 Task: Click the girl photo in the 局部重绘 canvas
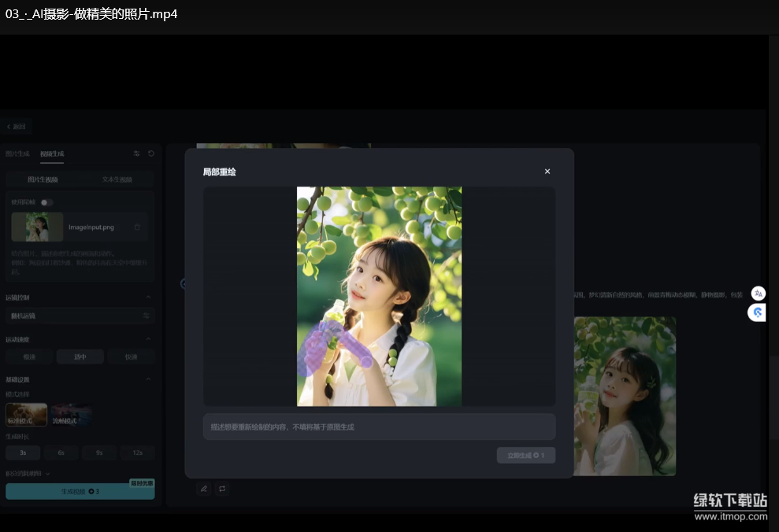click(x=379, y=296)
